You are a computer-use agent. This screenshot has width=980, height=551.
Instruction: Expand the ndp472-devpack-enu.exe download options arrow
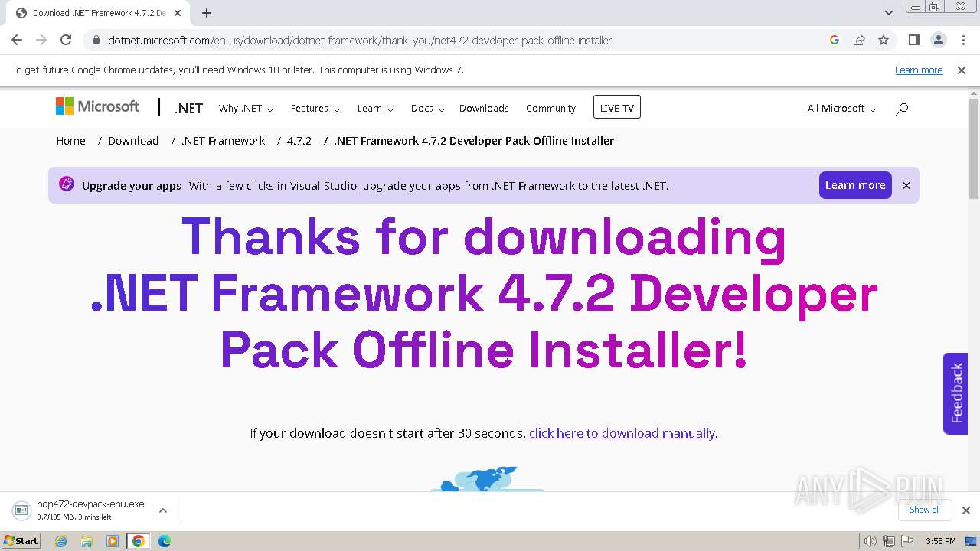coord(162,510)
